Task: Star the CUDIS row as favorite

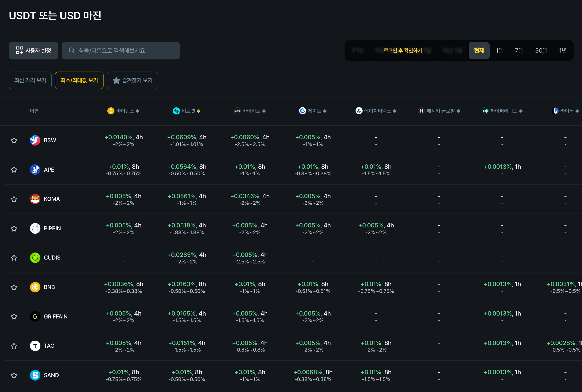Action: pyautogui.click(x=14, y=258)
